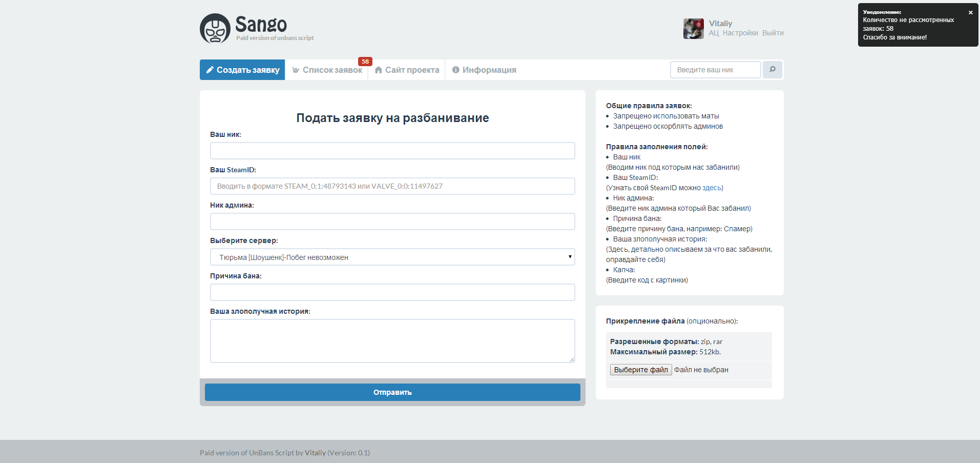Click the Разрешенные форматы: zip, rar text
The image size is (980, 463).
coord(666,341)
